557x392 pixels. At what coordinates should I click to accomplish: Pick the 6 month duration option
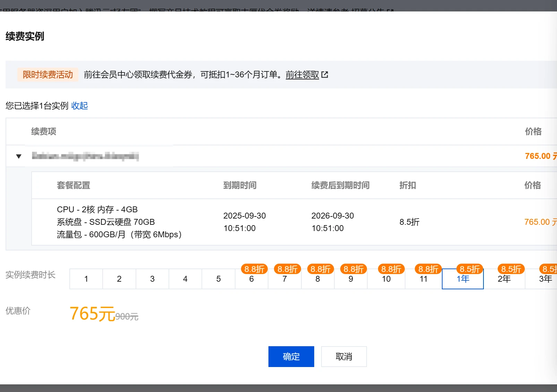pos(251,279)
